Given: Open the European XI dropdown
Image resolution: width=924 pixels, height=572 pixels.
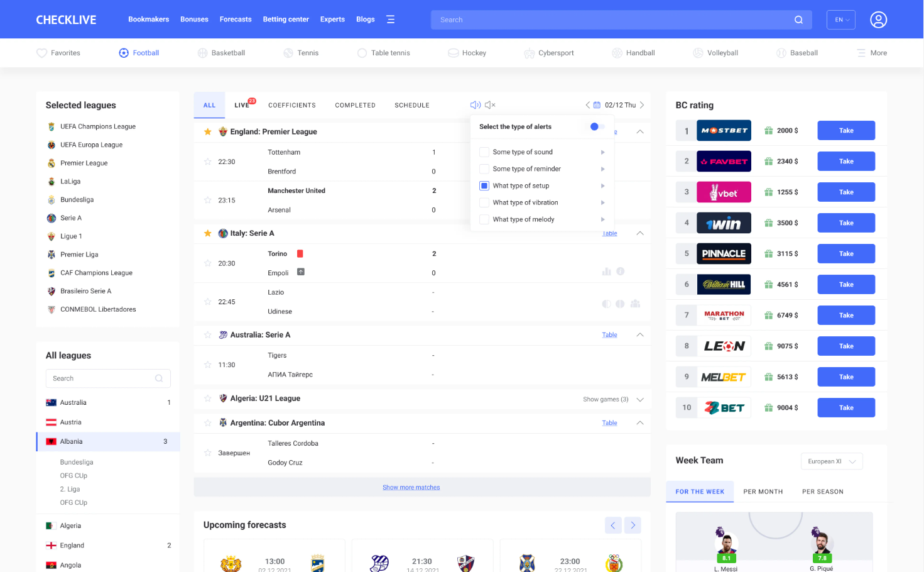Looking at the screenshot, I should [832, 461].
